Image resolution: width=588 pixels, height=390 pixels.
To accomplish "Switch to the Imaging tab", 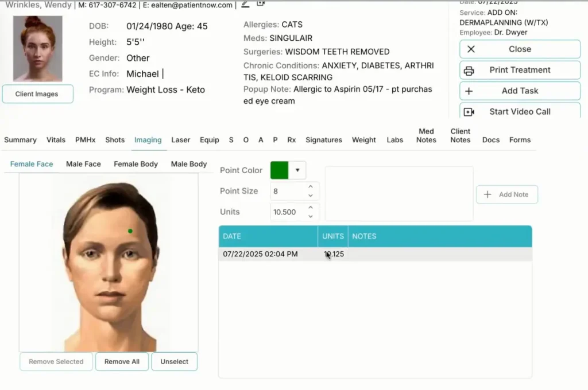I will [148, 139].
